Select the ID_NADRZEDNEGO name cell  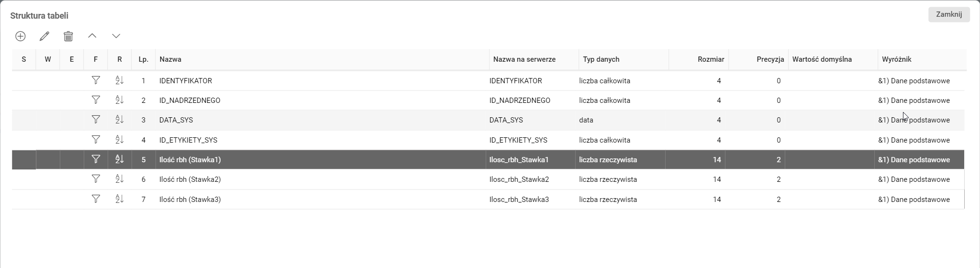pos(190,100)
